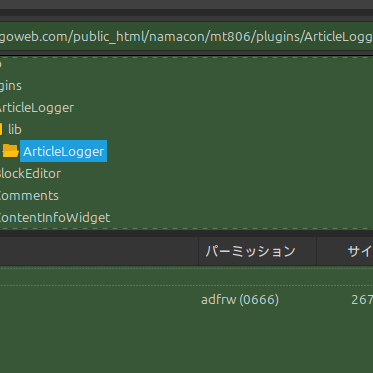Sort by the サイ… size column header

(345, 251)
